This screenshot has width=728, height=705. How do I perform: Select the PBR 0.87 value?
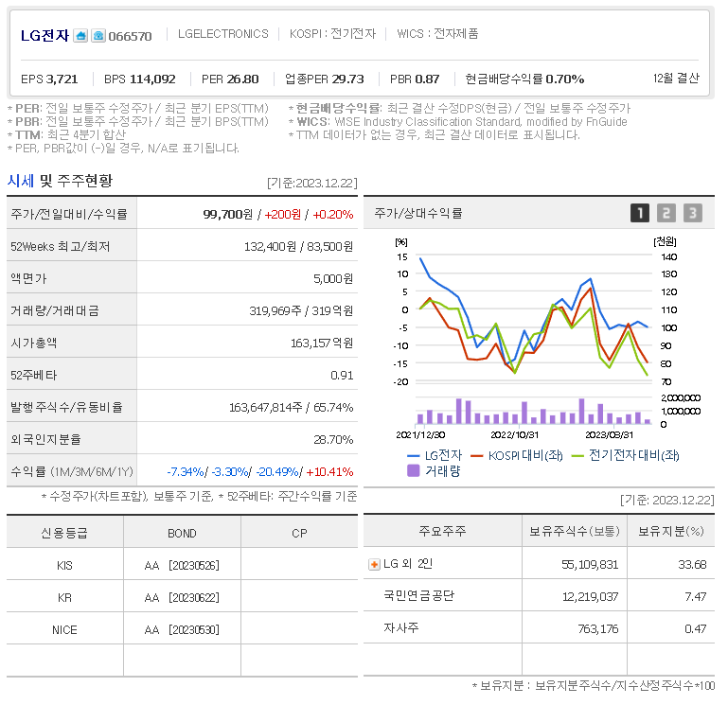[x=415, y=79]
